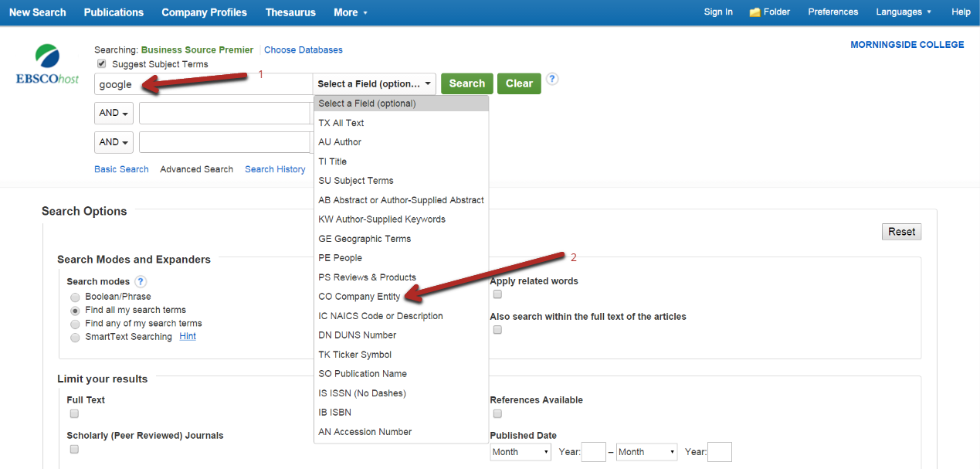Select Boolean/Phrase search mode
The image size is (980, 469).
[x=75, y=297]
